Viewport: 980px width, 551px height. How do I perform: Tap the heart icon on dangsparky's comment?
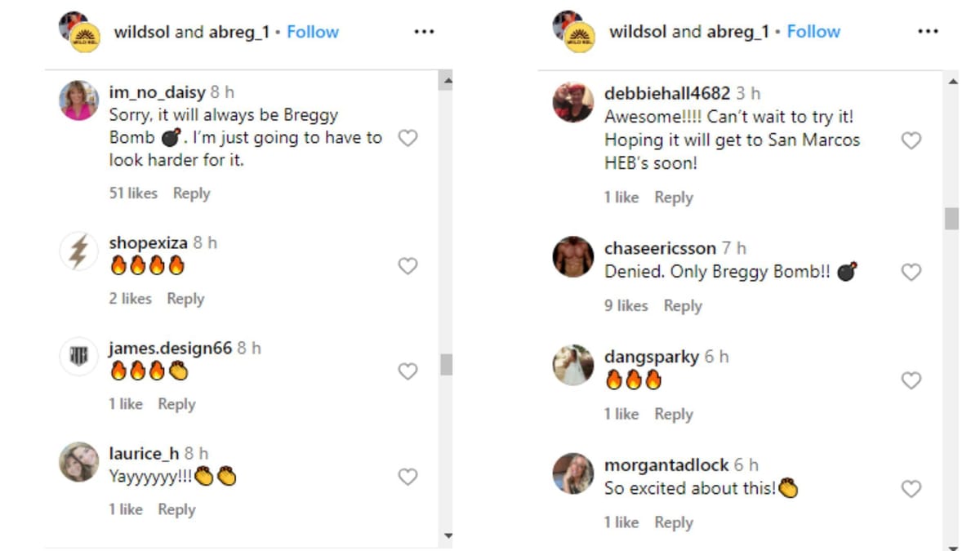[x=911, y=380]
